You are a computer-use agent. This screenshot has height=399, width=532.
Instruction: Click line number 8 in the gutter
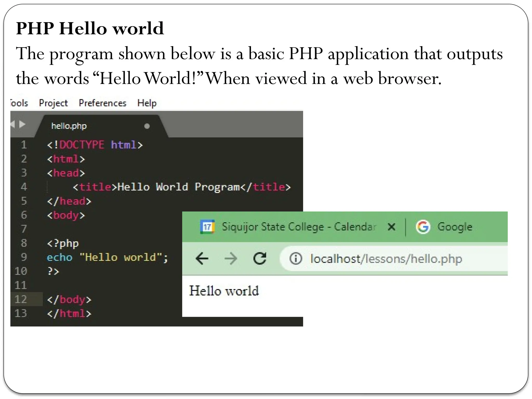tap(24, 243)
